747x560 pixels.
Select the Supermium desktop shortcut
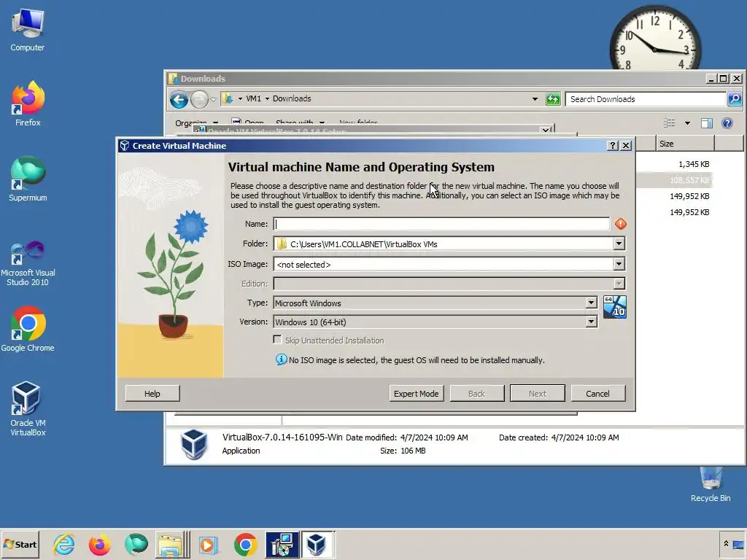(x=28, y=179)
